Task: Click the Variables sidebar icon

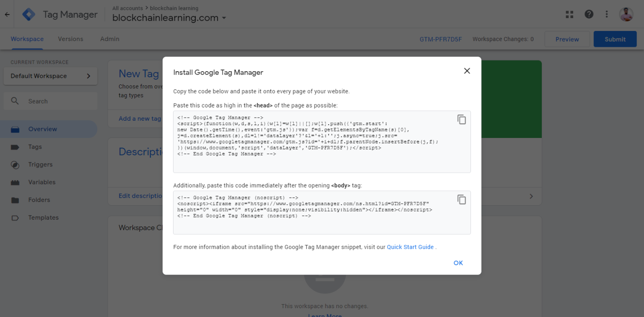Action: [15, 182]
